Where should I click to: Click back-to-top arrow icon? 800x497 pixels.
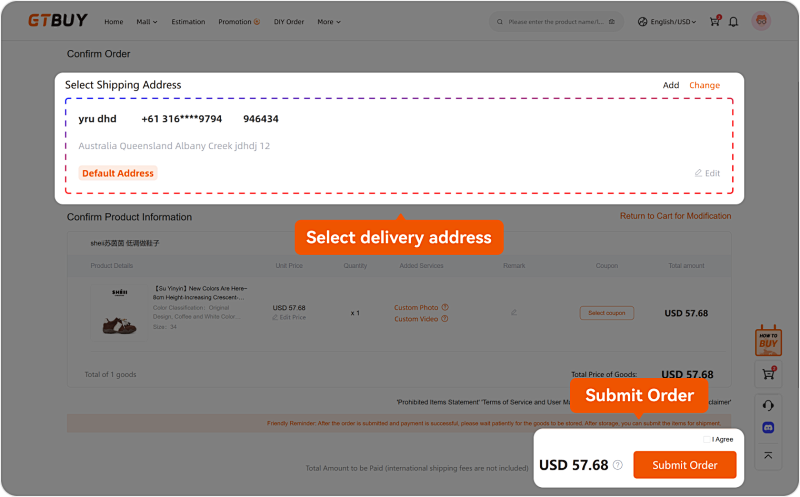point(768,455)
